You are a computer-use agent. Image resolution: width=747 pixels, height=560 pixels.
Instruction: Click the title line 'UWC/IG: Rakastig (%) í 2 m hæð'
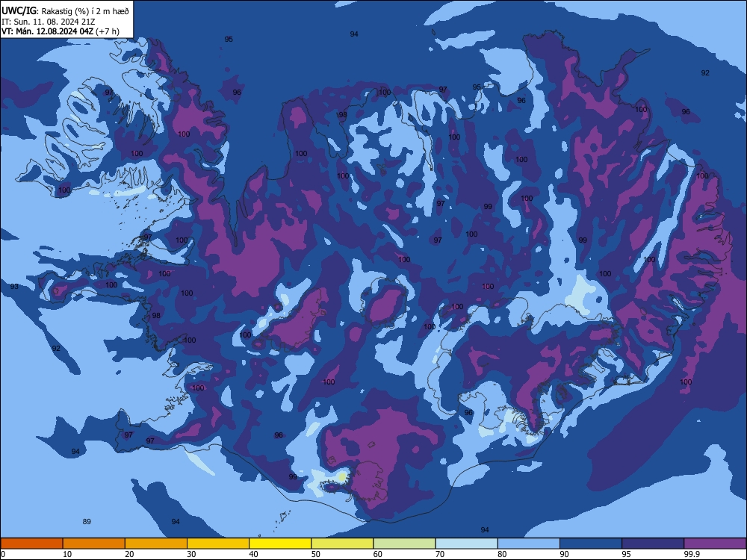tap(65, 11)
